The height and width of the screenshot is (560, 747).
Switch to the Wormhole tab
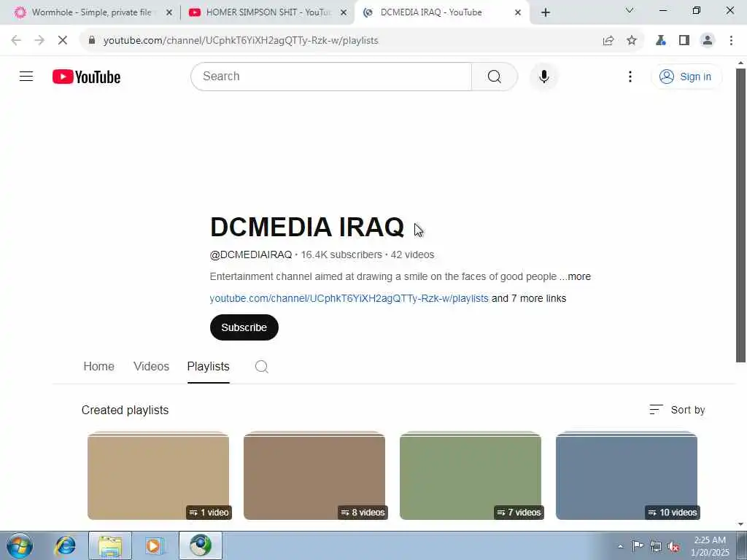(90, 12)
